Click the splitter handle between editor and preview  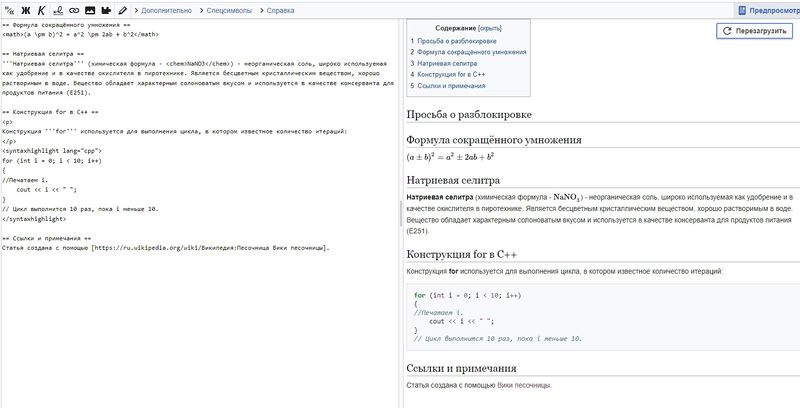click(401, 213)
